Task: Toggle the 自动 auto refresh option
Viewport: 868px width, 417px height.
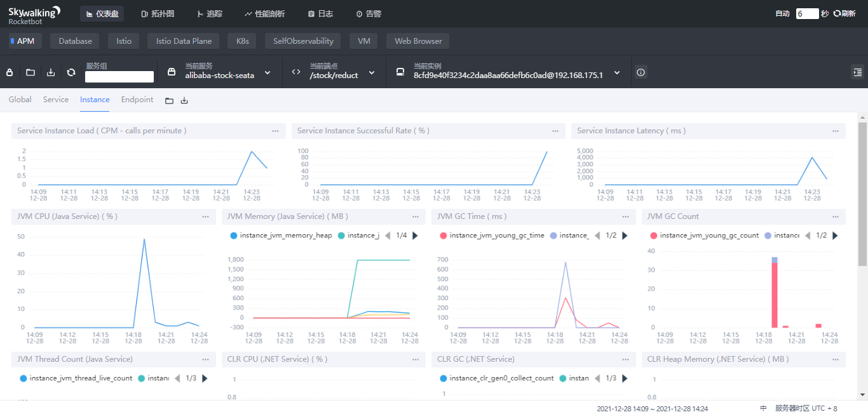Action: (x=783, y=13)
